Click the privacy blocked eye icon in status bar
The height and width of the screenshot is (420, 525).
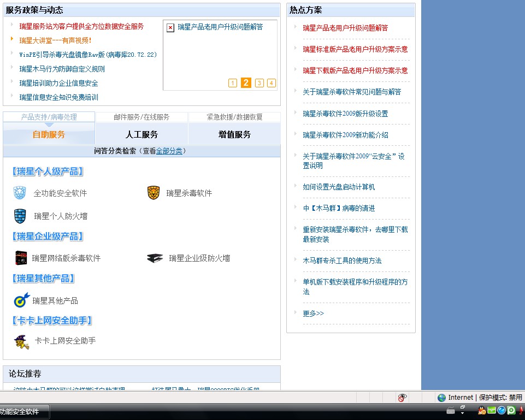pos(402,398)
